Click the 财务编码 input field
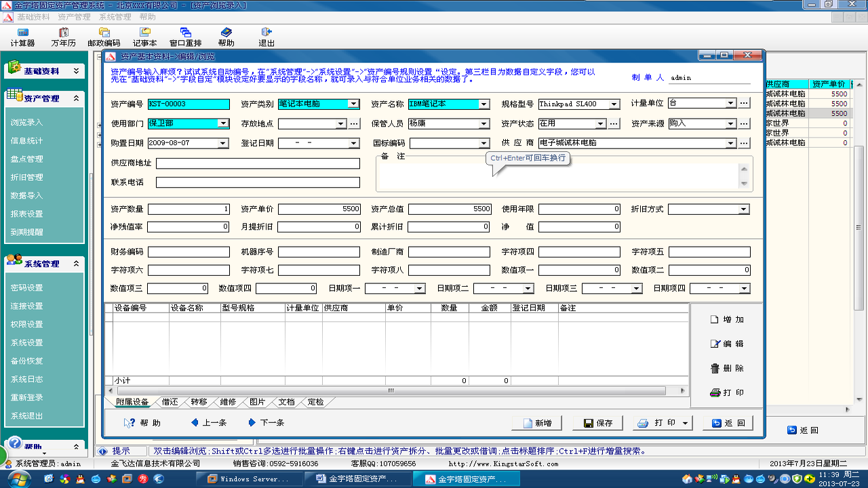The height and width of the screenshot is (488, 868). [x=189, y=252]
